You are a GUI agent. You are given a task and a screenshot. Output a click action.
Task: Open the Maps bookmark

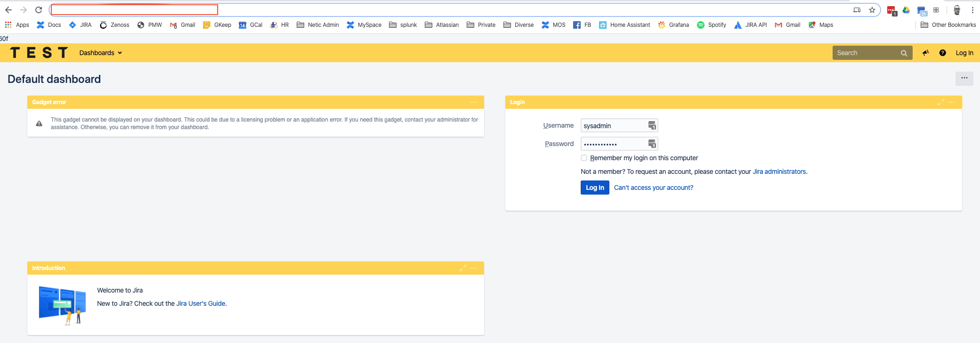coord(821,25)
